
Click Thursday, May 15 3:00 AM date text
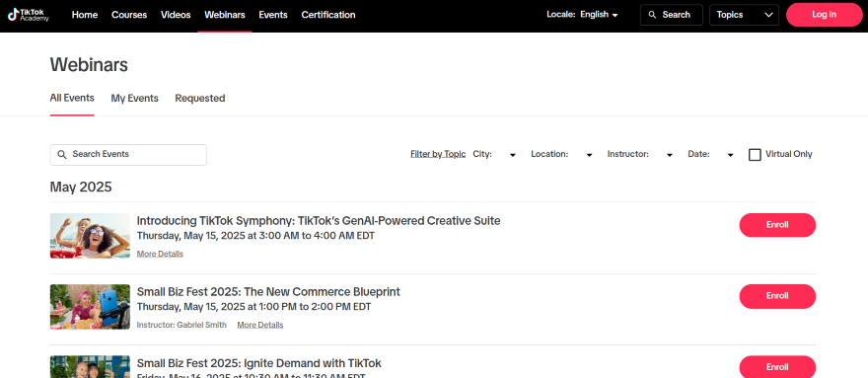(x=255, y=236)
